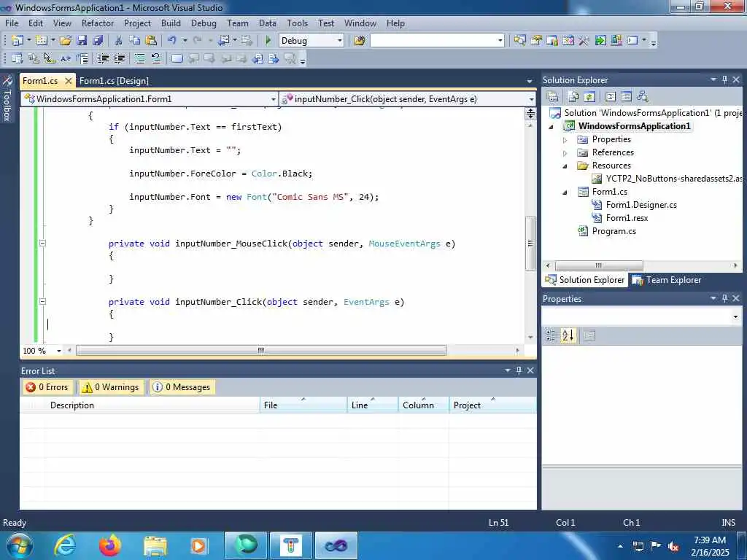Sort the Error List by Line column
747x560 pixels.
tap(373, 405)
